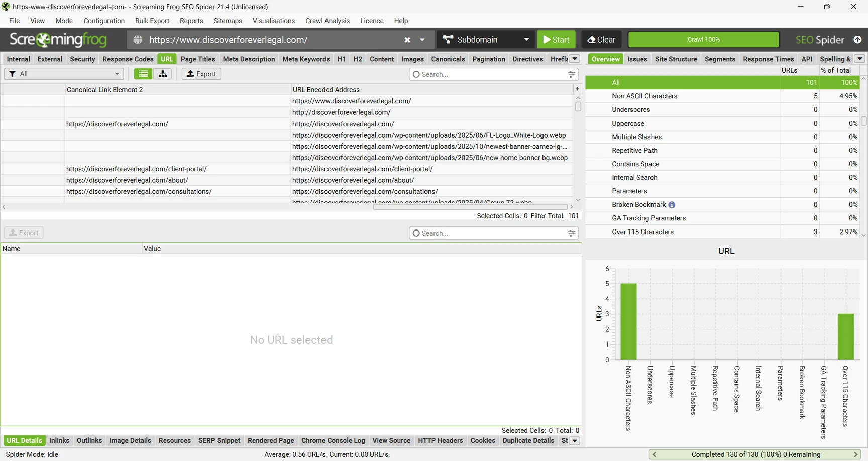The width and height of the screenshot is (868, 461).
Task: Click the URL Encoded Address column header
Action: coord(432,89)
